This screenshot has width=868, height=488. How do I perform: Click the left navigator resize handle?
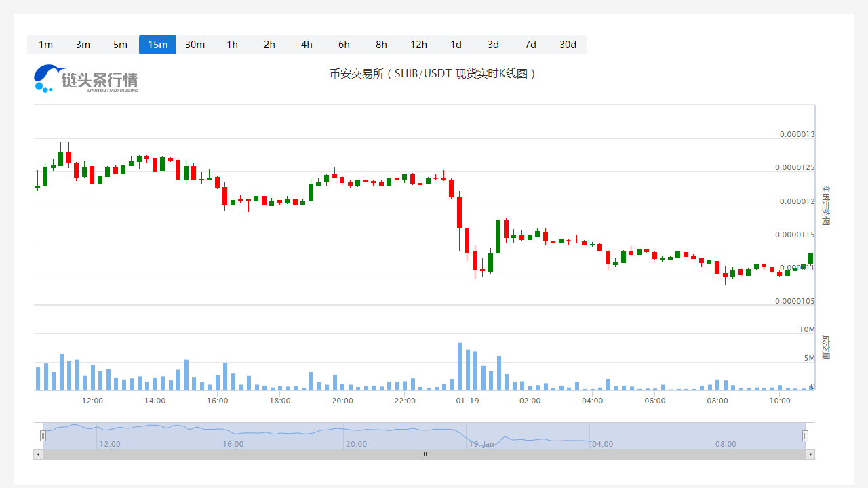point(43,435)
